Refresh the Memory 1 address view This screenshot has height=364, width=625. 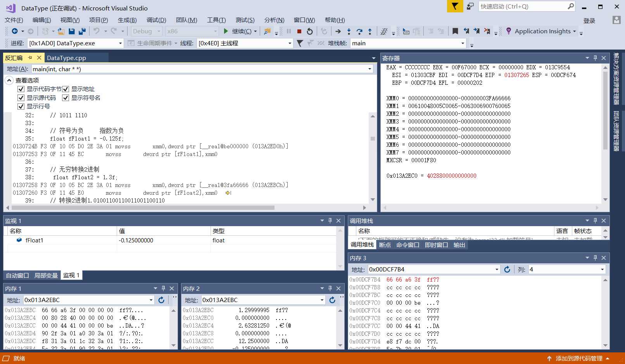coord(161,300)
